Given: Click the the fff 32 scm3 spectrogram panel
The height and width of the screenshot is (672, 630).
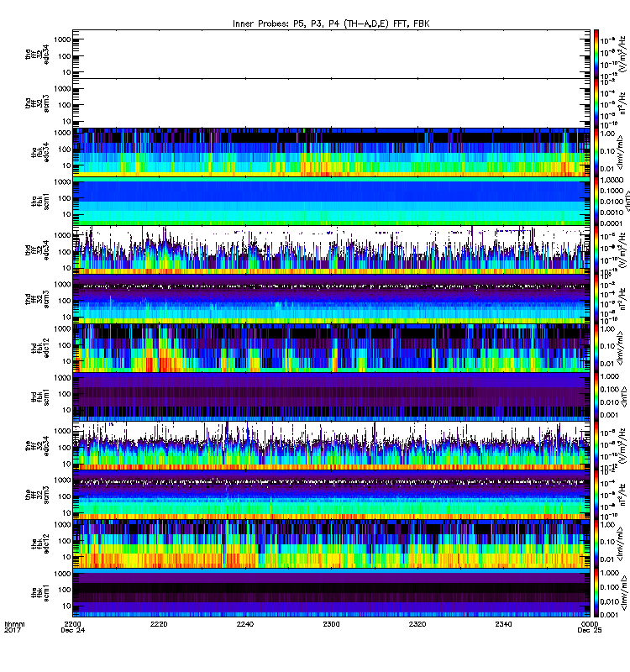Looking at the screenshot, I should pyautogui.click(x=331, y=495).
